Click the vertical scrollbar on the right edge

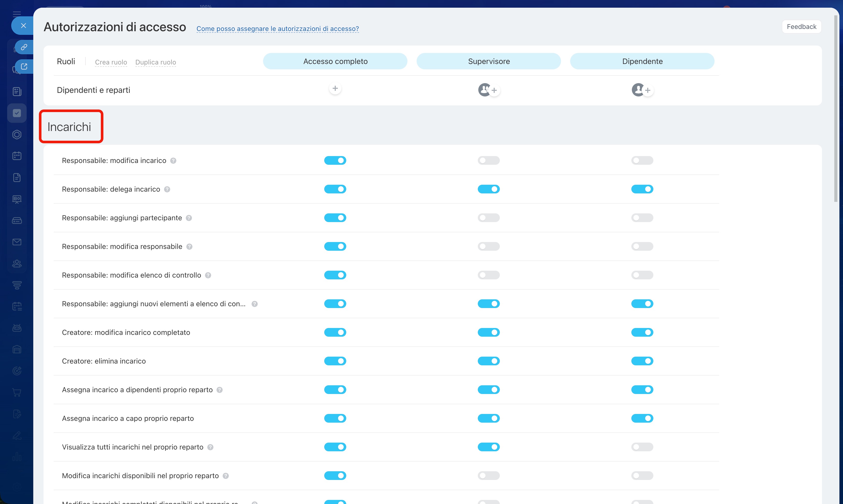point(836,109)
